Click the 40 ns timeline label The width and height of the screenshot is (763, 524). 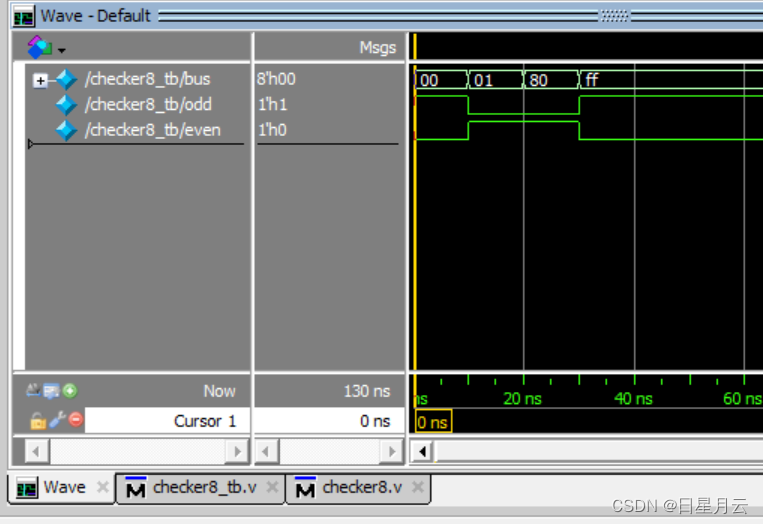tap(633, 399)
